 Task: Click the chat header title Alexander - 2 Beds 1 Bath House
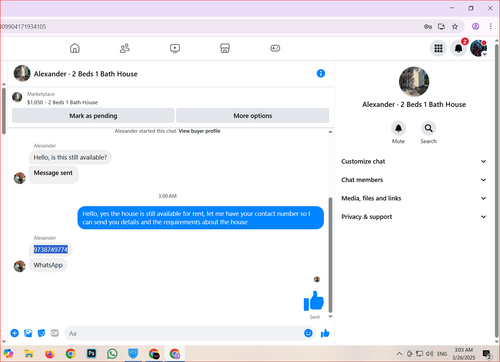click(x=85, y=74)
